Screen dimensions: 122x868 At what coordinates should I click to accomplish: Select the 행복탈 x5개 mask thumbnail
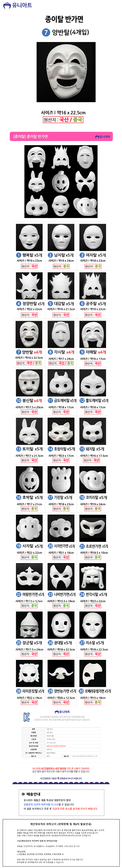click(29, 237)
